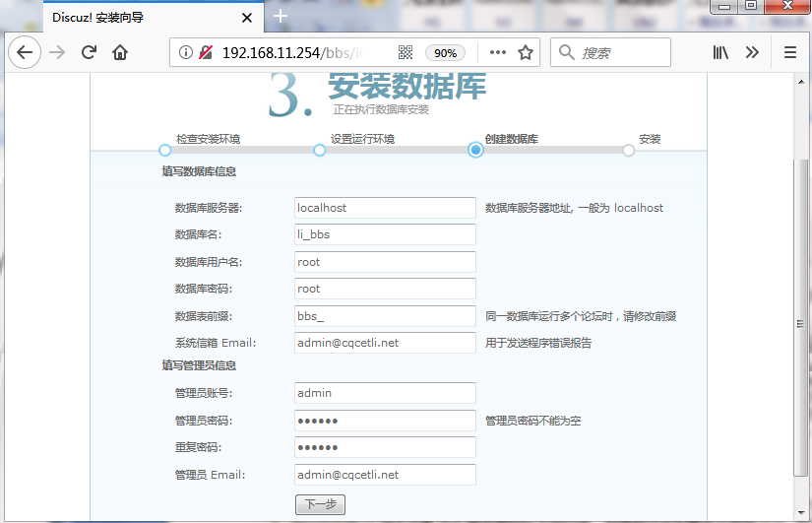Viewport: 812px width, 523px height.
Task: Click the 检查安装环境 step marker
Action: [x=164, y=151]
